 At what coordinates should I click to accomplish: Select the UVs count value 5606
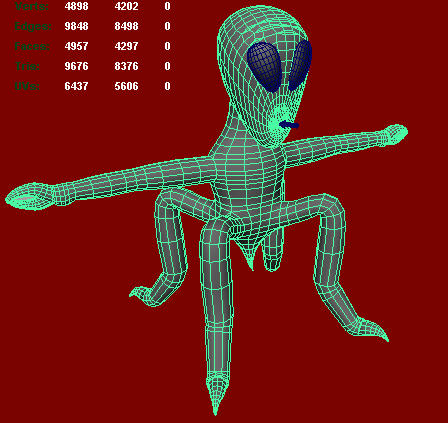pyautogui.click(x=126, y=86)
